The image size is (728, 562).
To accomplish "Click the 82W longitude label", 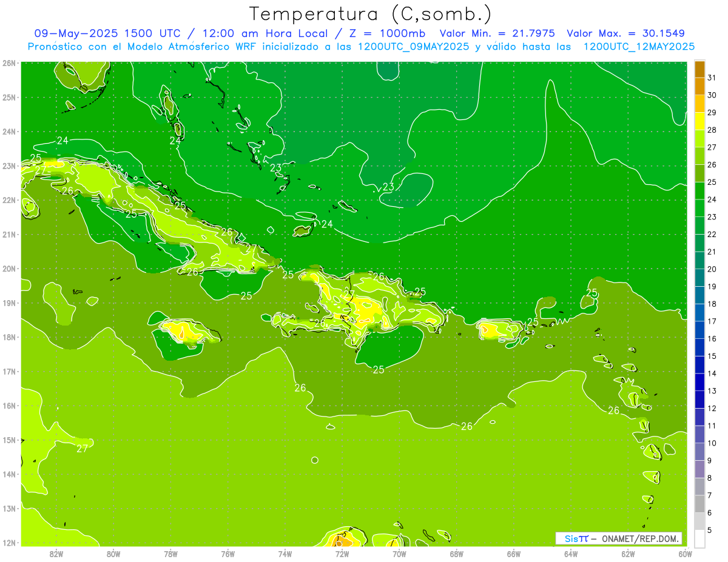I will (56, 554).
